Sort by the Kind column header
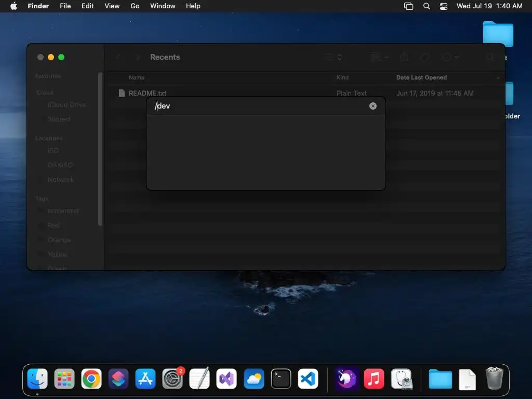The height and width of the screenshot is (399, 532). coord(342,78)
